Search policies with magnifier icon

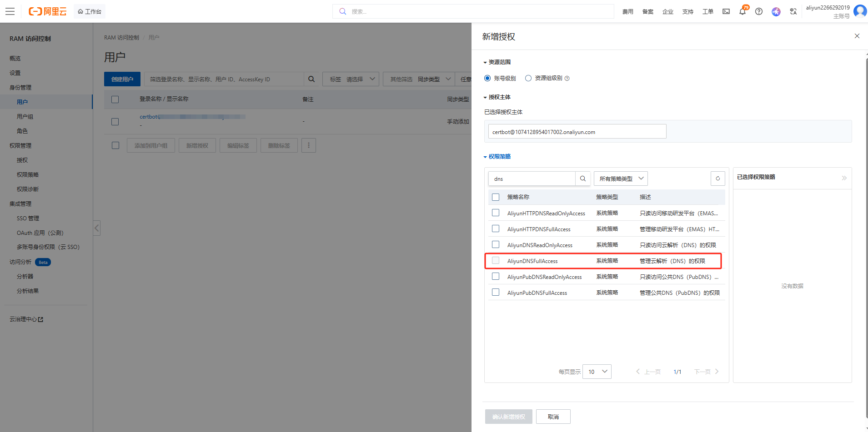(583, 179)
